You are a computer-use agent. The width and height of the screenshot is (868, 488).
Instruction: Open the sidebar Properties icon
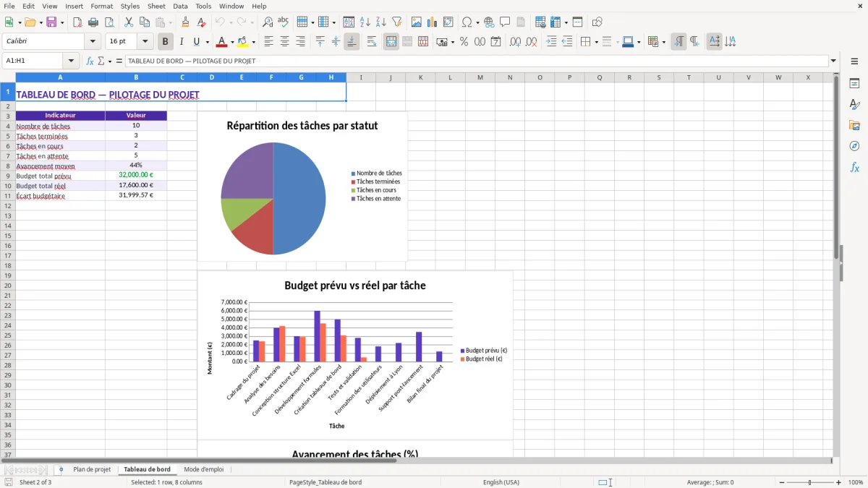(854, 84)
